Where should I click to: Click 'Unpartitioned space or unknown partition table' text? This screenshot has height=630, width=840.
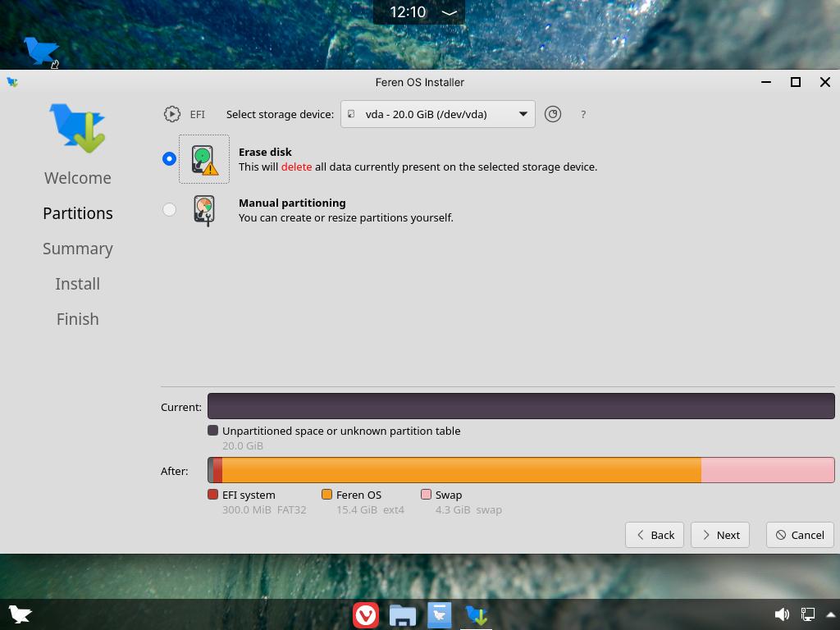[x=341, y=431]
